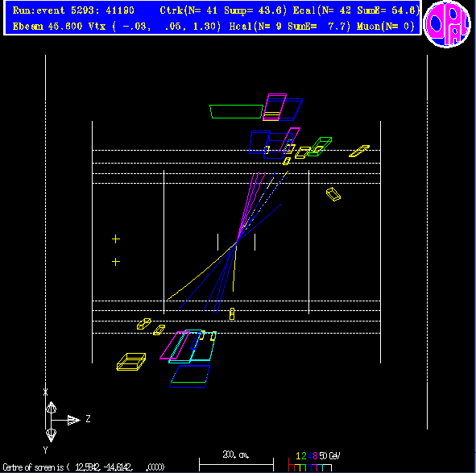
Task: Click the Run:event 5293 header text
Action: [73, 10]
